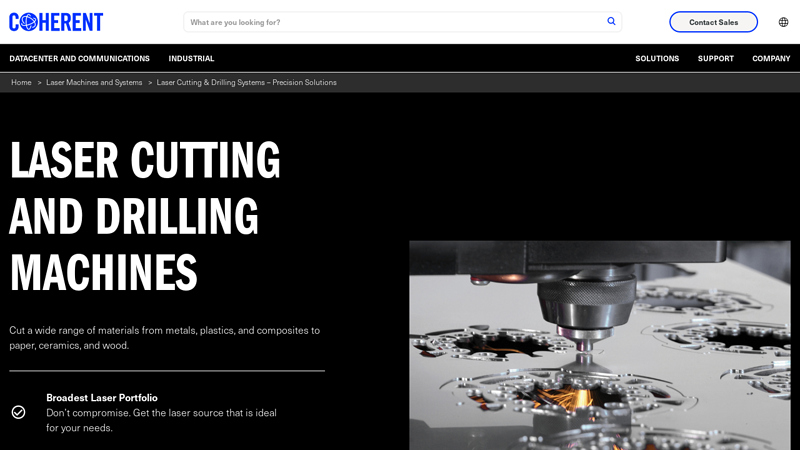Click 'Don't compromise. Get the laser source' text

coord(161,420)
